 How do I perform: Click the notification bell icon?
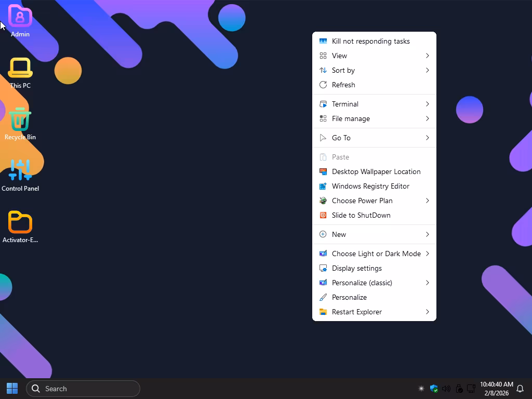520,389
